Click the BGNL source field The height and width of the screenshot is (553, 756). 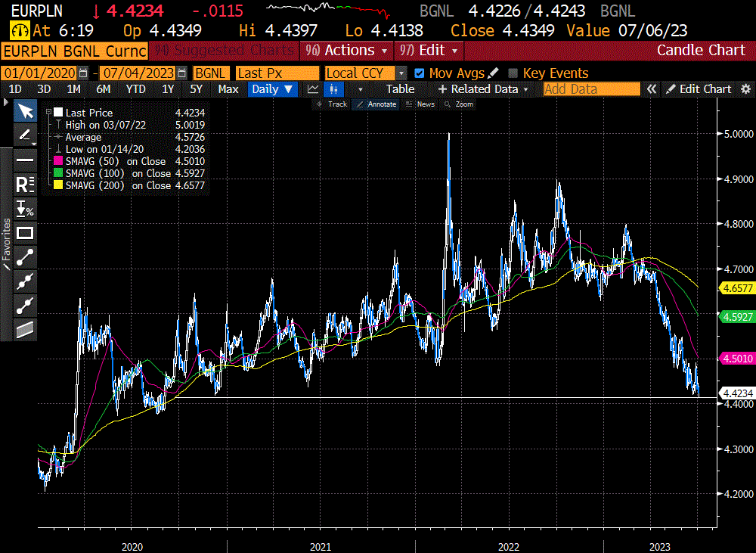[x=211, y=73]
